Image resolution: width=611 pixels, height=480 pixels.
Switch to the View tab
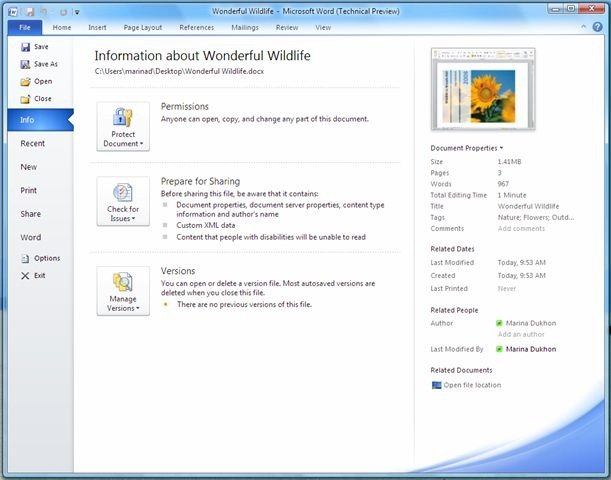click(x=323, y=28)
